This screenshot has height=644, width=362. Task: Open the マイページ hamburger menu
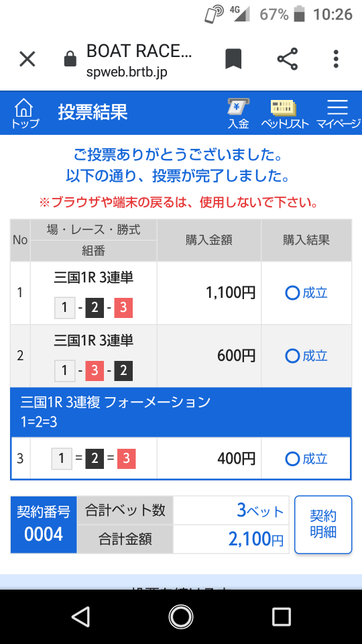coord(338,113)
